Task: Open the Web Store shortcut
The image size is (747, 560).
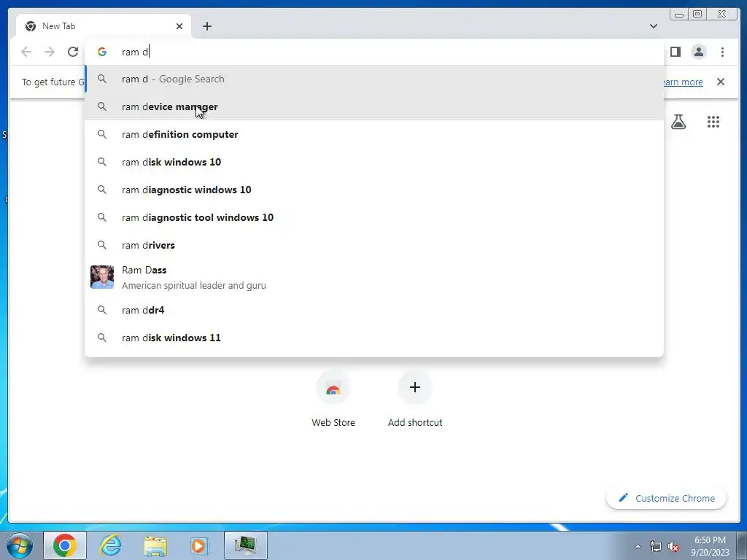Action: click(333, 400)
